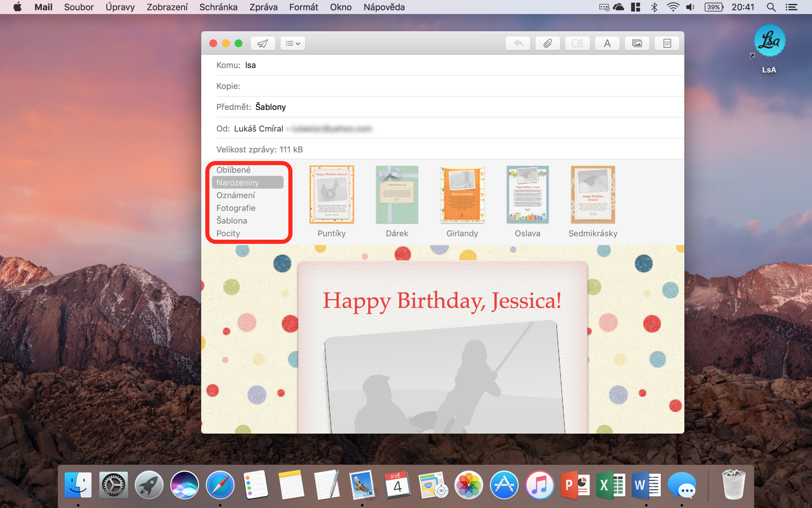Toggle the stationery templates pane icon

[666, 43]
